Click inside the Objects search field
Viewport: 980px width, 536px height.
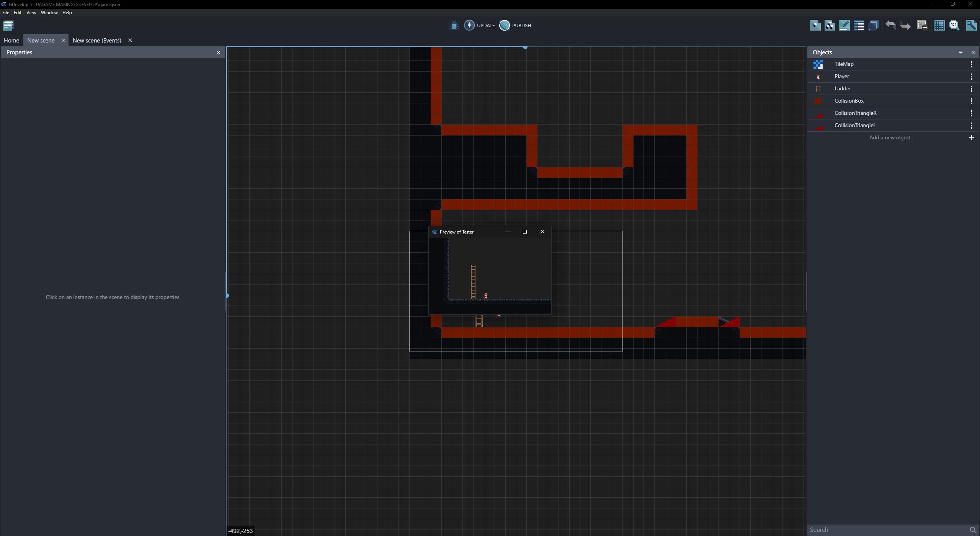pyautogui.click(x=880, y=529)
